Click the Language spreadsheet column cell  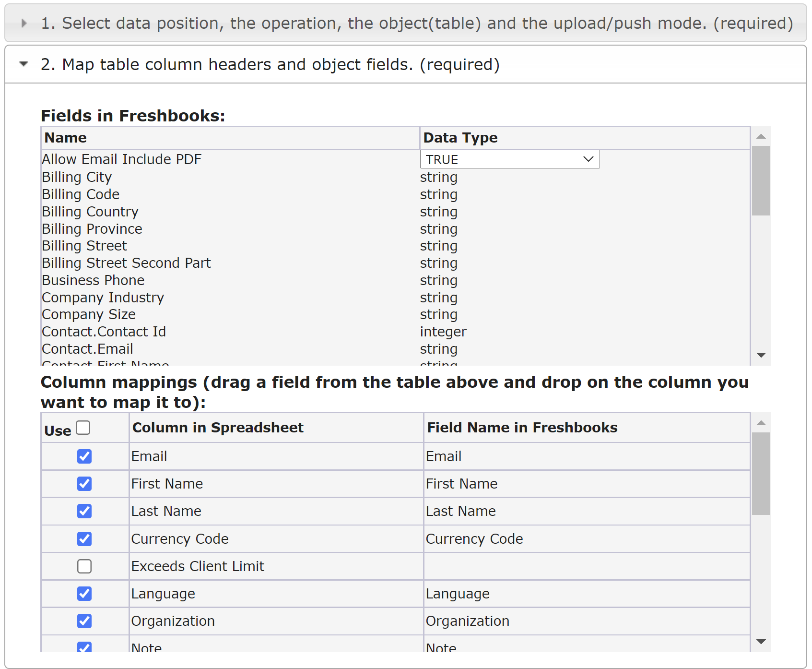(x=276, y=594)
